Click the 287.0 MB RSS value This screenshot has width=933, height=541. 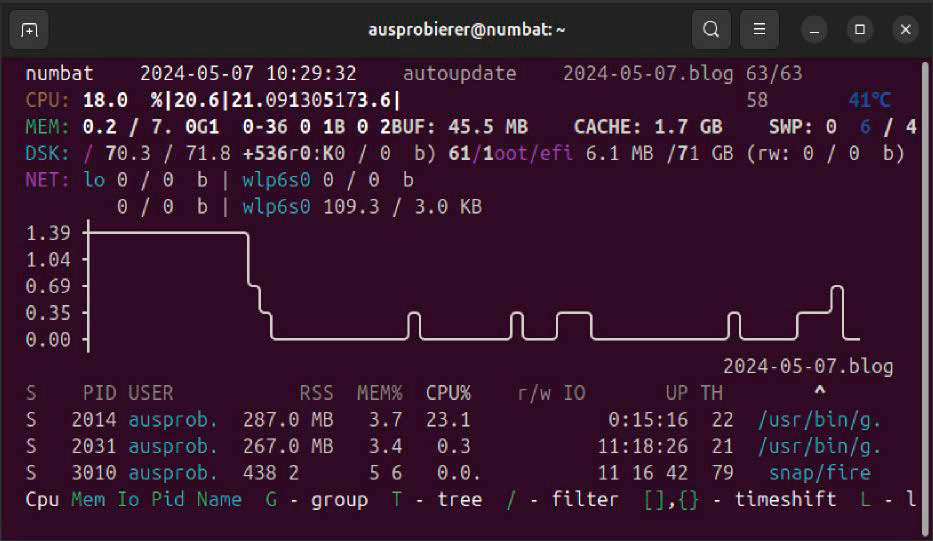288,420
